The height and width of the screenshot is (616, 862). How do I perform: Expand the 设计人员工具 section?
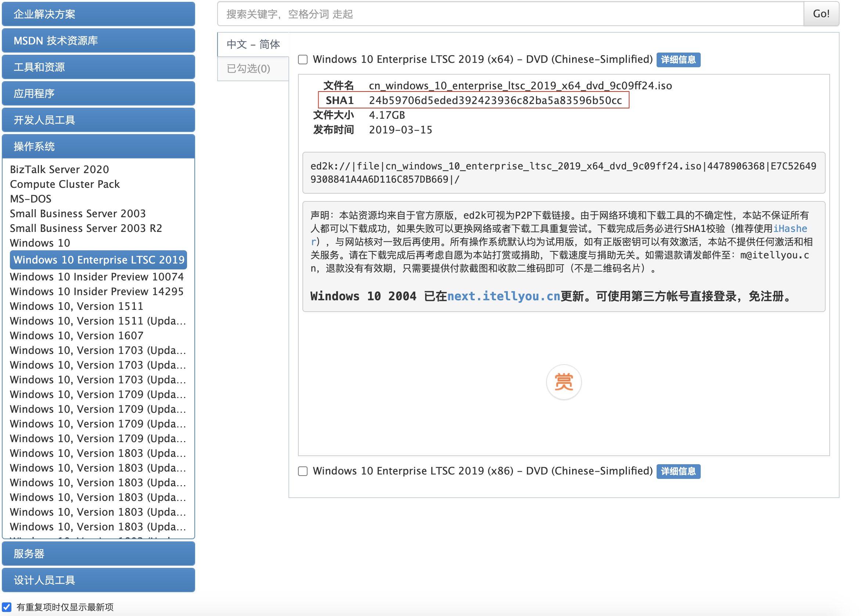click(x=98, y=580)
